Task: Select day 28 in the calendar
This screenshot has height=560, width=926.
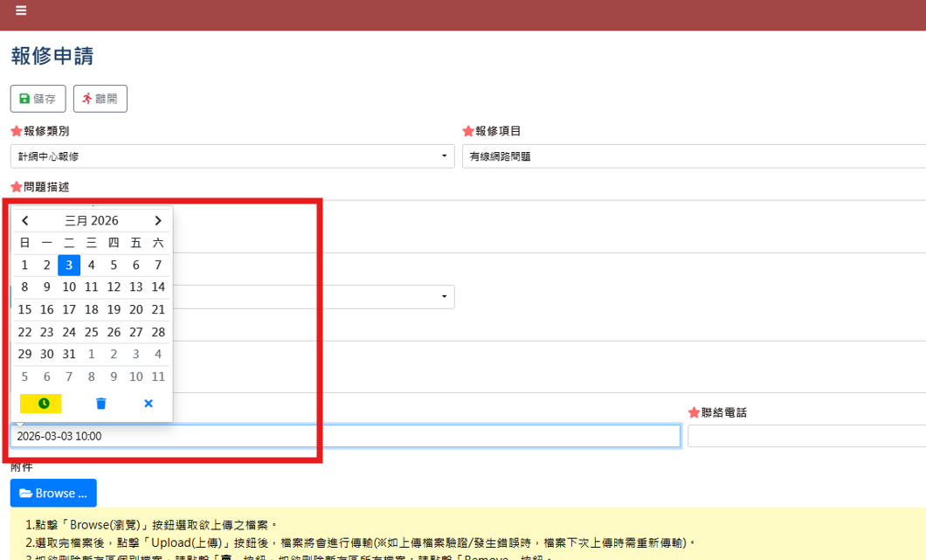Action: (158, 332)
